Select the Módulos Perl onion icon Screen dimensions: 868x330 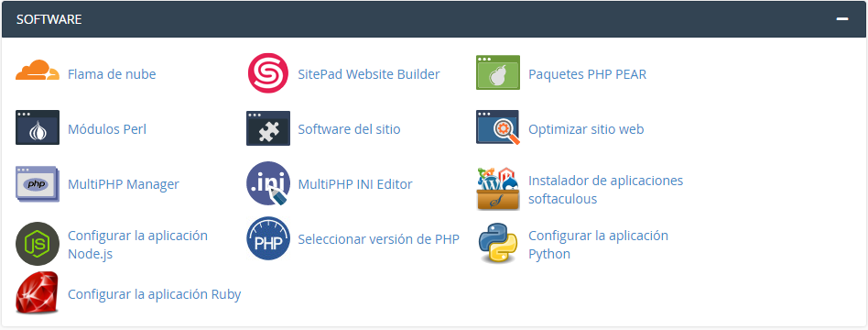(x=38, y=127)
